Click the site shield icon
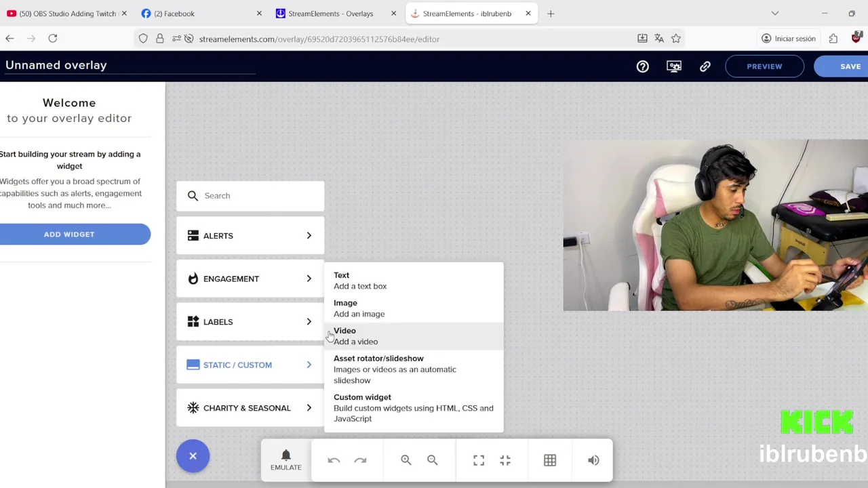Image resolution: width=868 pixels, height=488 pixels. (143, 39)
